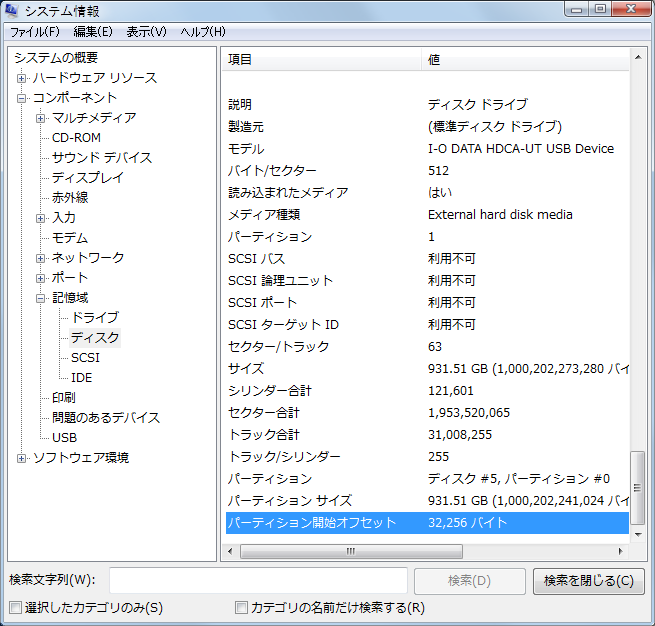Image resolution: width=655 pixels, height=626 pixels.
Task: Click the モデル row label
Action: (246, 149)
